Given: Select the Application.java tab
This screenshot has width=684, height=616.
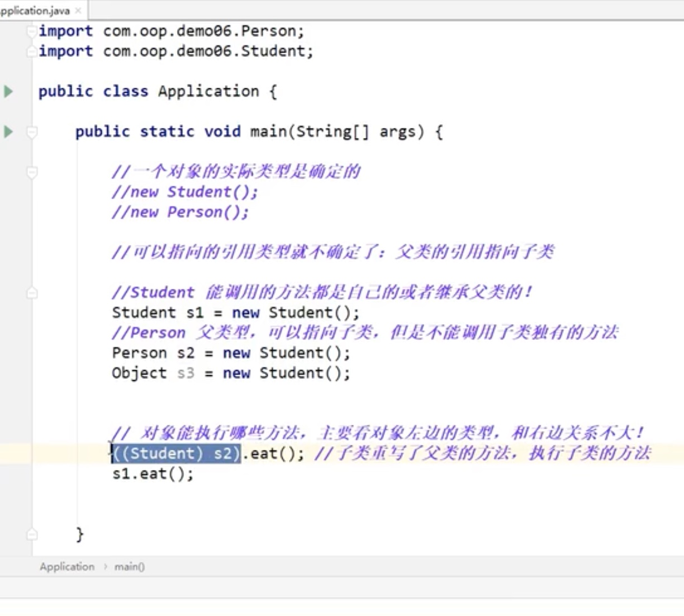Looking at the screenshot, I should tap(35, 11).
